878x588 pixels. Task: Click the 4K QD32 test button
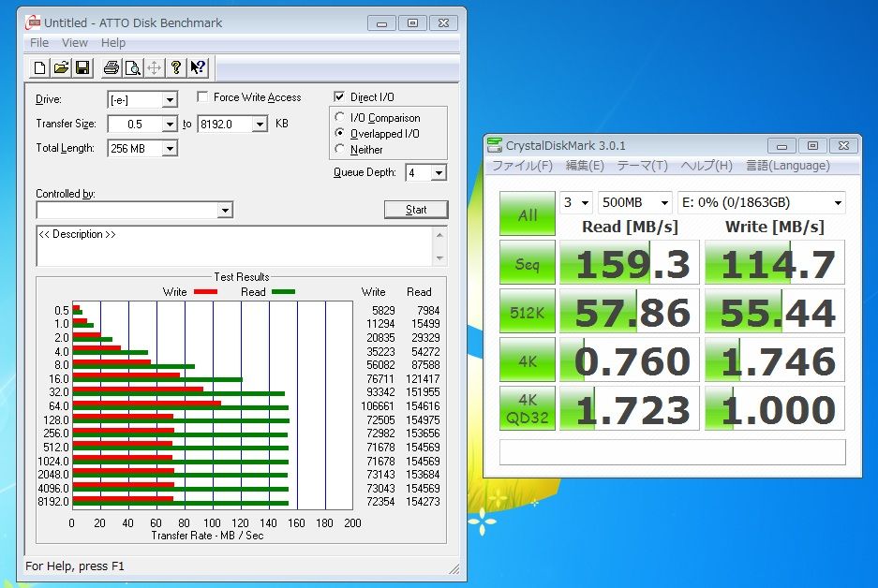[528, 408]
